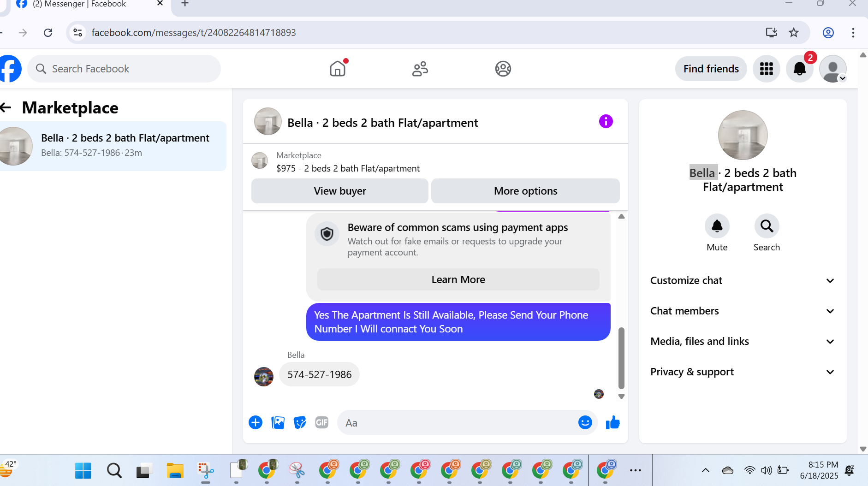
Task: Expand Media, files and links section
Action: (x=743, y=341)
